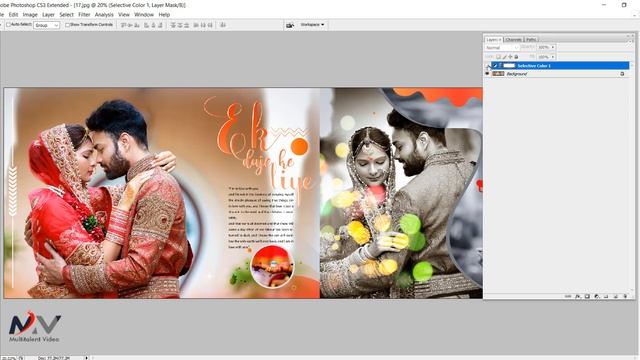Open the Select menu

(x=66, y=15)
